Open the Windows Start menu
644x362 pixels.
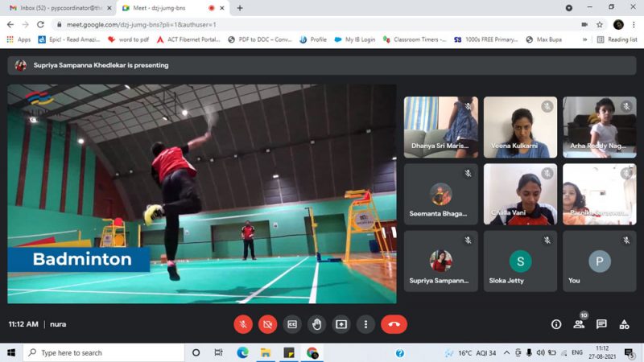11,352
